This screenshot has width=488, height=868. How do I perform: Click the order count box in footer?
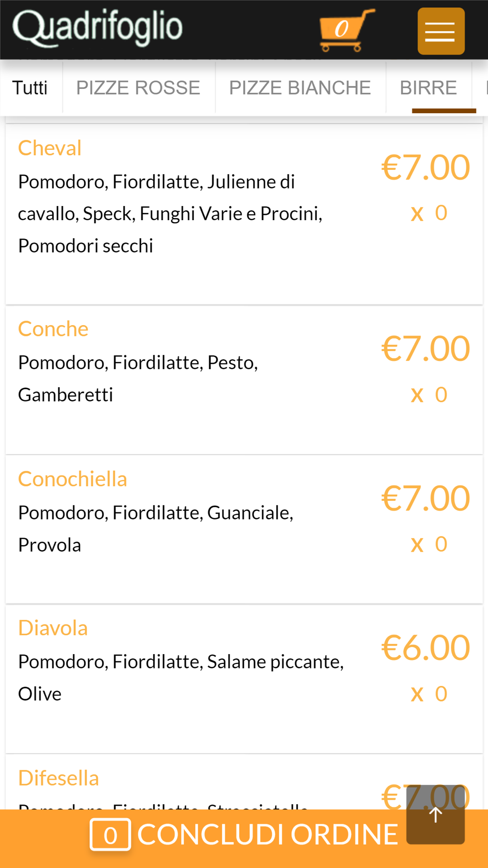coord(110,835)
